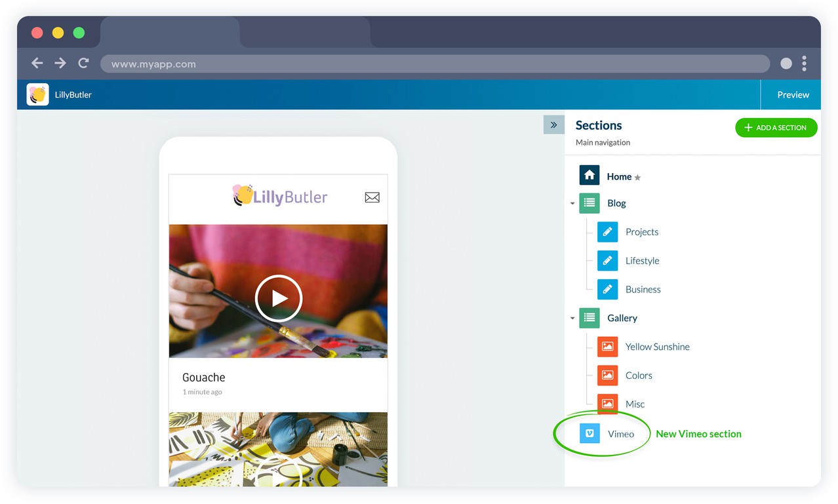838x504 pixels.
Task: Open the Preview button in header
Action: tap(793, 95)
